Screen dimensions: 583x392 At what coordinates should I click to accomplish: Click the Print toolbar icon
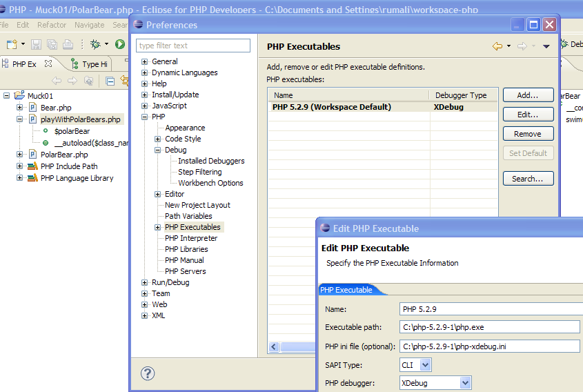[x=68, y=45]
